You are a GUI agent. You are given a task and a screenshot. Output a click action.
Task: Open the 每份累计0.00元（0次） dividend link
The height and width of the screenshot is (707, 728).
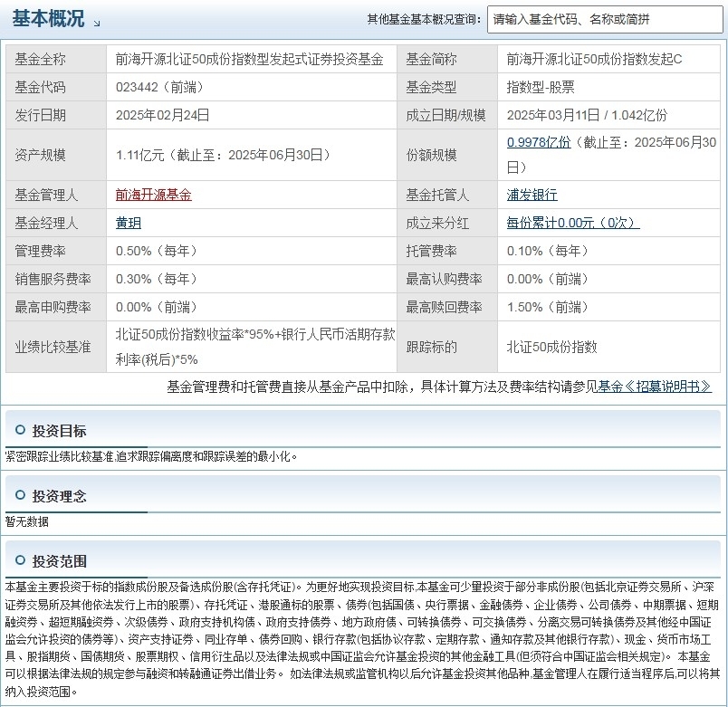573,224
